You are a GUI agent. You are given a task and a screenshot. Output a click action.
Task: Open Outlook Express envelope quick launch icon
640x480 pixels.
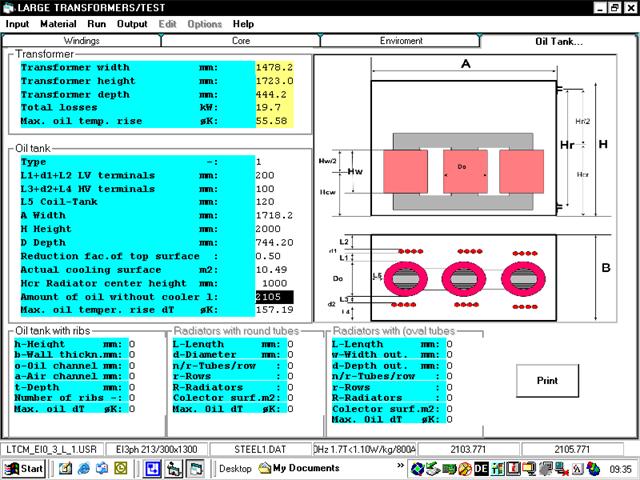pos(102,468)
